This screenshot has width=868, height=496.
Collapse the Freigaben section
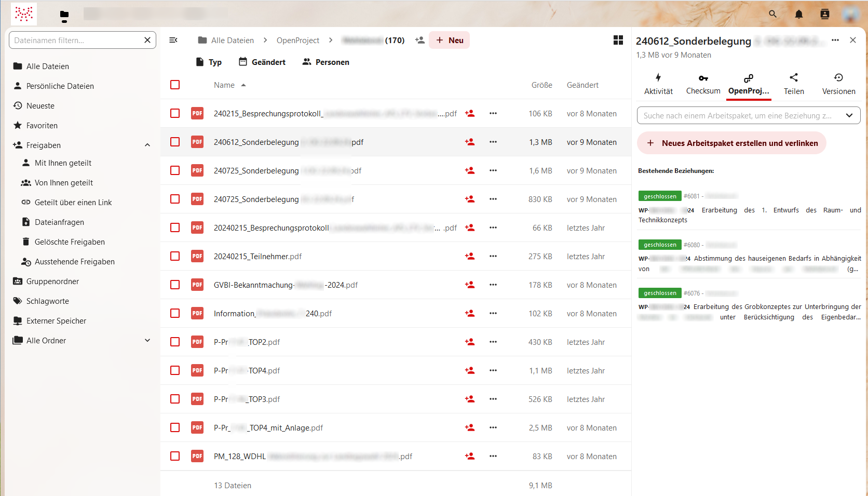click(147, 145)
